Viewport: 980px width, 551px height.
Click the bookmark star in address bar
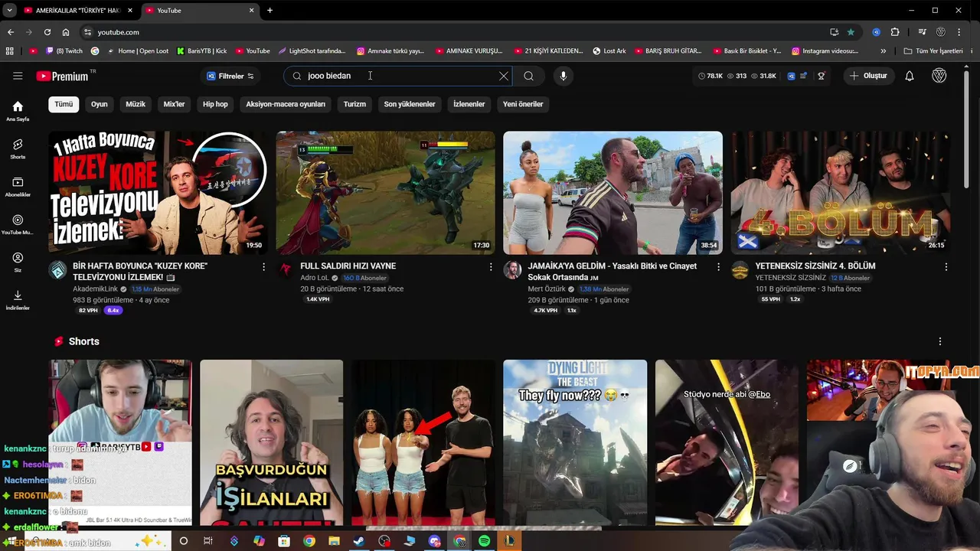pos(851,32)
